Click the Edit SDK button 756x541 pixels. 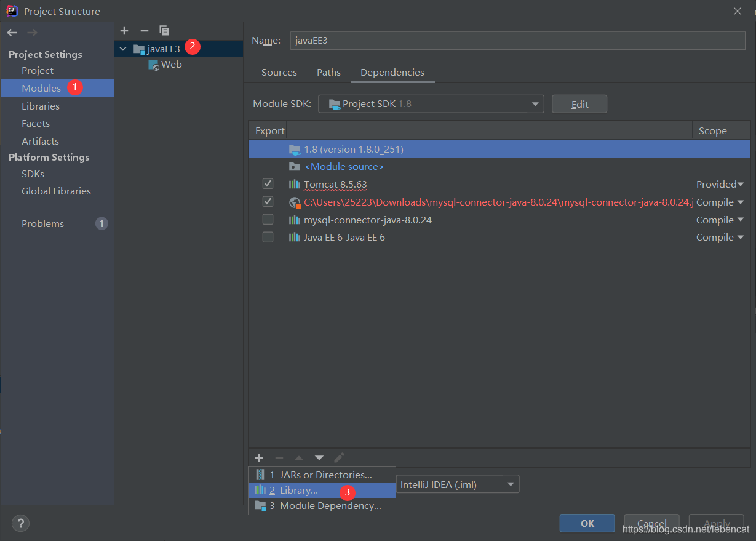tap(579, 104)
